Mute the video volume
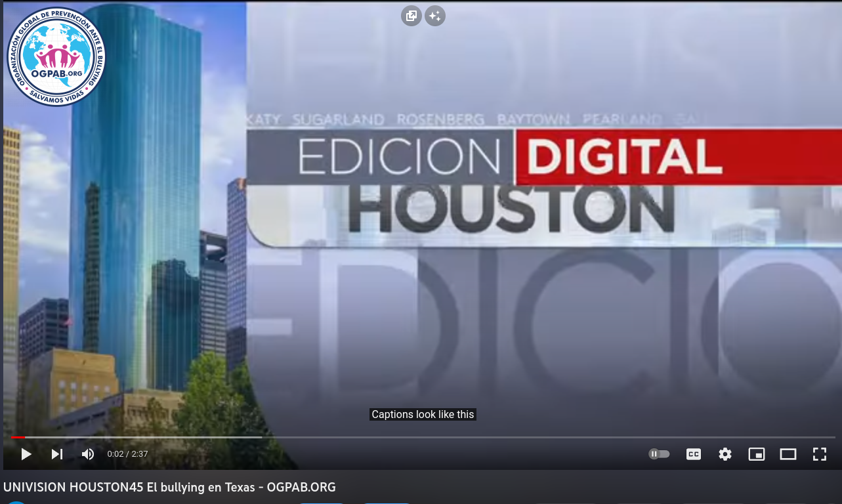This screenshot has height=504, width=842. [x=87, y=454]
